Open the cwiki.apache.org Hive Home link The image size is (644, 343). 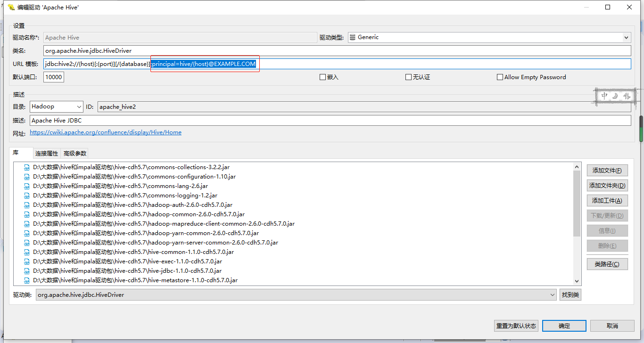click(106, 132)
